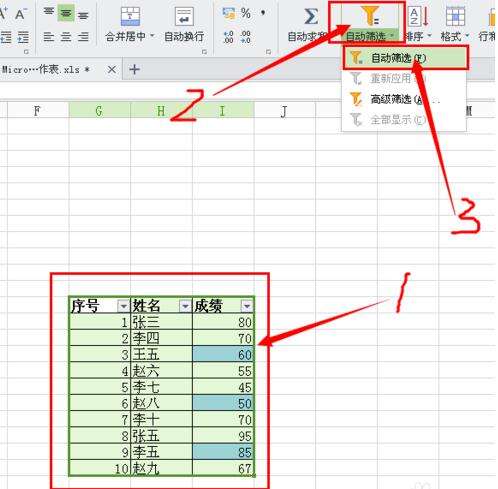Image resolution: width=498 pixels, height=489 pixels.
Task: Expand the 合并居中 dropdown arrow
Action: click(x=152, y=35)
